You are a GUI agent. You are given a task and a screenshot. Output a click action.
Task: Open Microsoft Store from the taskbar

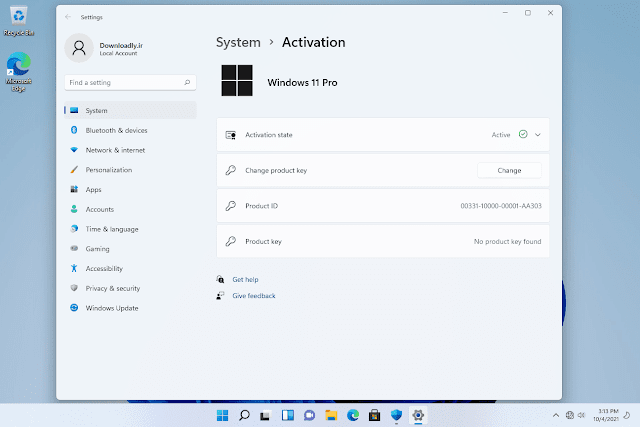[x=374, y=416]
